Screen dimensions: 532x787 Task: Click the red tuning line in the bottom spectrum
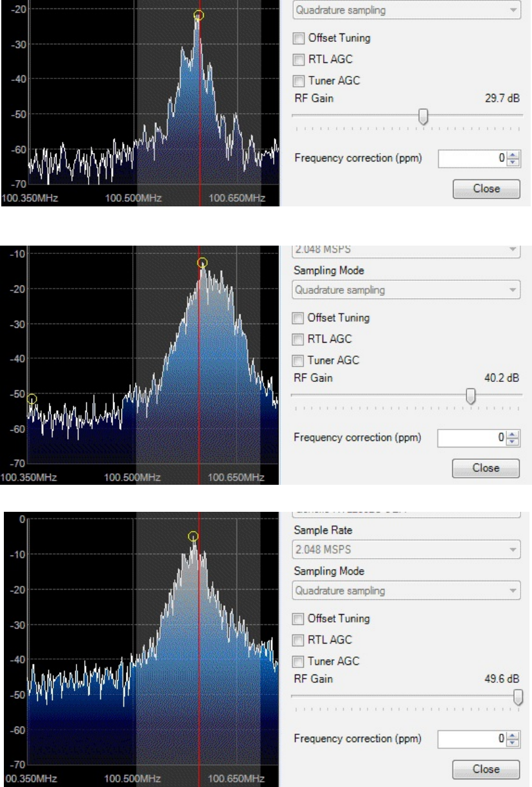tap(199, 643)
